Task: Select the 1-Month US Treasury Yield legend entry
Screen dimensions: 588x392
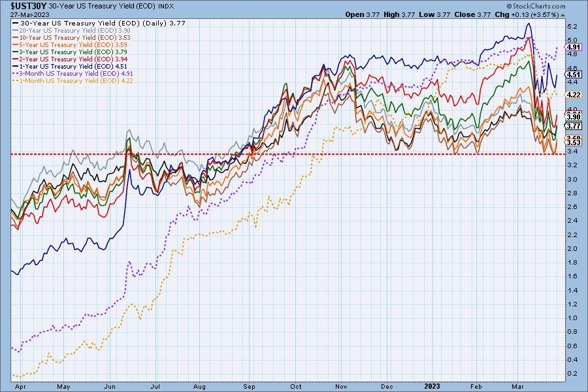Action: pyautogui.click(x=73, y=80)
